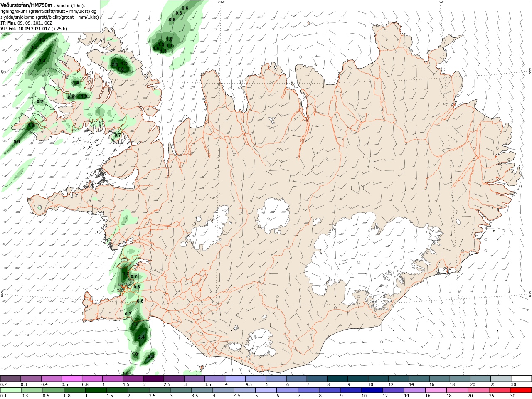This screenshot has width=532, height=399.
Task: Click the 1.1 precipitation value offshore
Action: (x=170, y=46)
